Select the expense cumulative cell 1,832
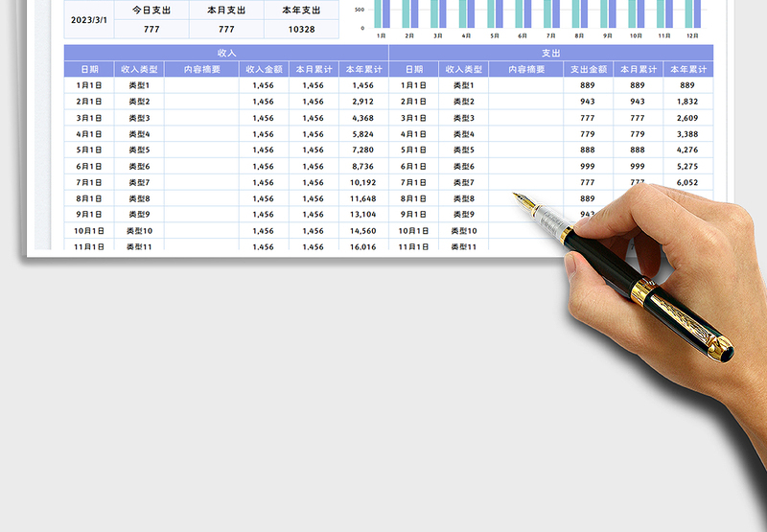 (687, 102)
